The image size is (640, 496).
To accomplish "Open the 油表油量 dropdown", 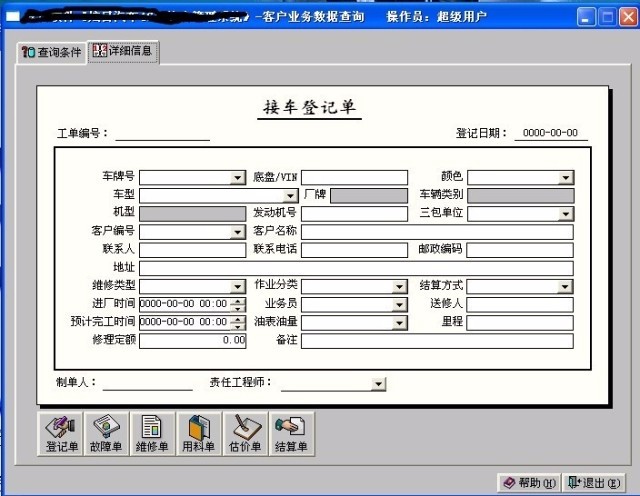I will [399, 323].
